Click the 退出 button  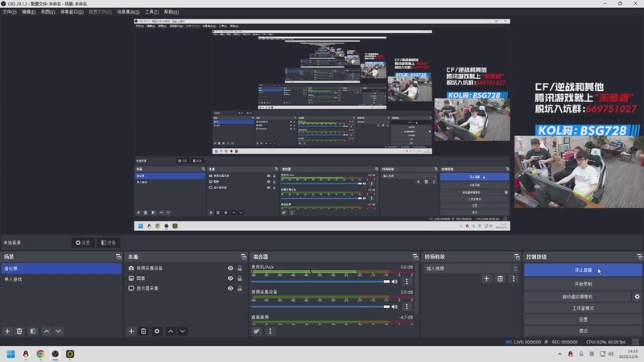(x=583, y=331)
